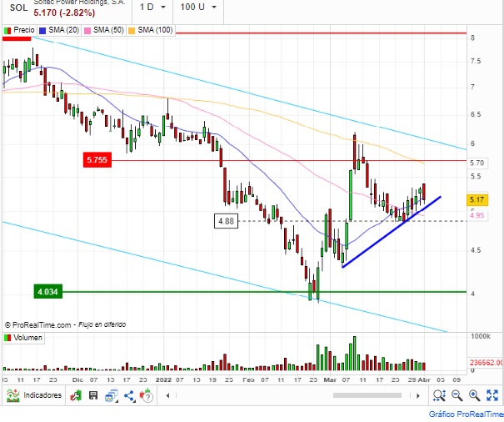Image resolution: width=504 pixels, height=422 pixels.
Task: Save the chart with the floppy disk icon
Action: (93, 395)
